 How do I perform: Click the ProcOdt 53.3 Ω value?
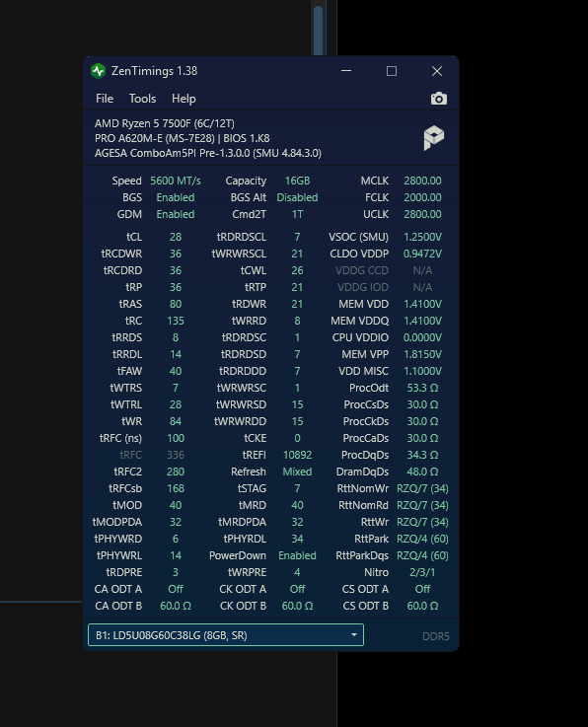(422, 388)
